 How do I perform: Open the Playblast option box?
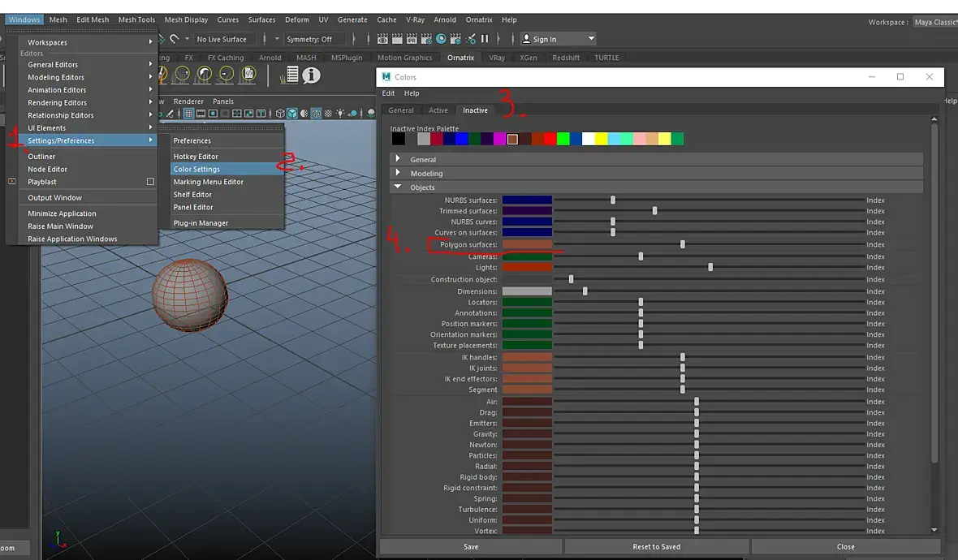[x=150, y=182]
